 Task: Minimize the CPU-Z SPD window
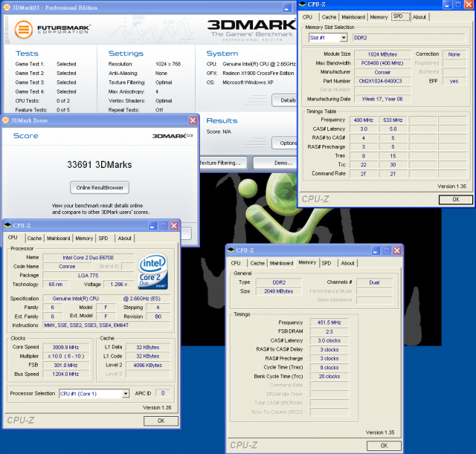pyautogui.click(x=447, y=4)
